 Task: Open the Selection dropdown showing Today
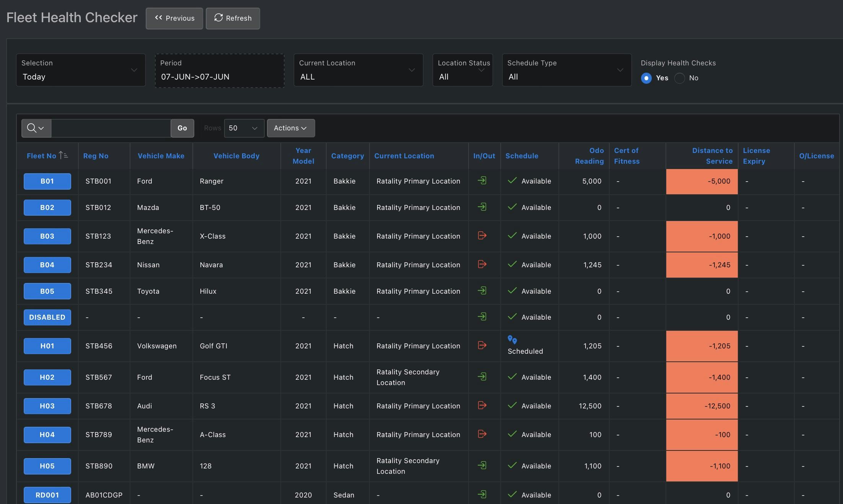(81, 70)
